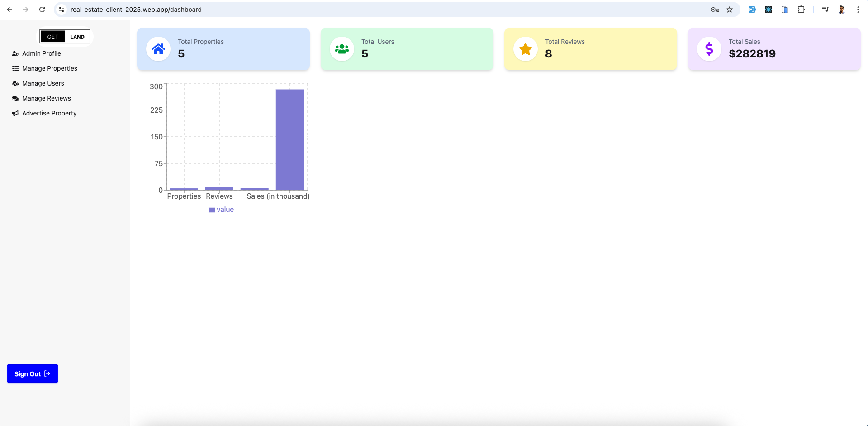This screenshot has height=426, width=868.
Task: Reload the dashboard page
Action: pos(42,10)
